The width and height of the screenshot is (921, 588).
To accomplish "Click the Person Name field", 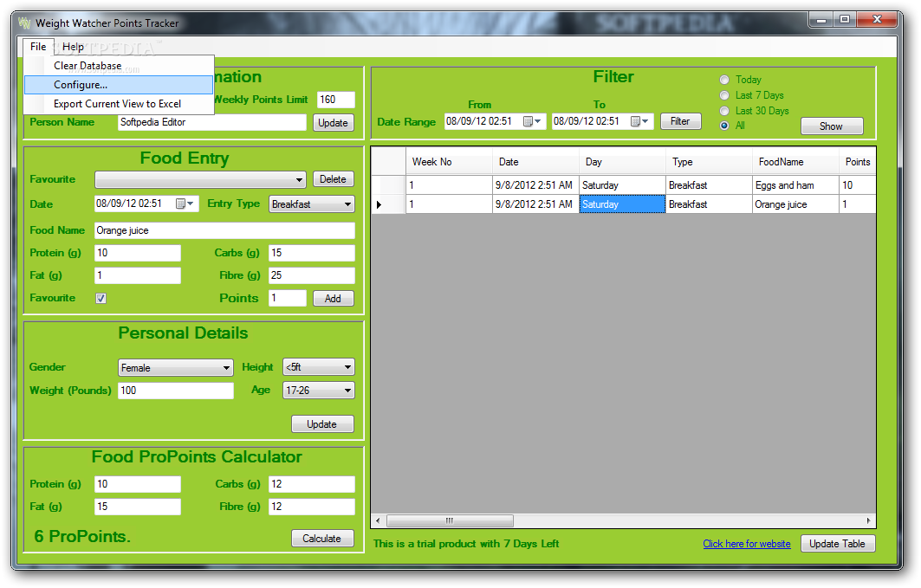I will (212, 122).
